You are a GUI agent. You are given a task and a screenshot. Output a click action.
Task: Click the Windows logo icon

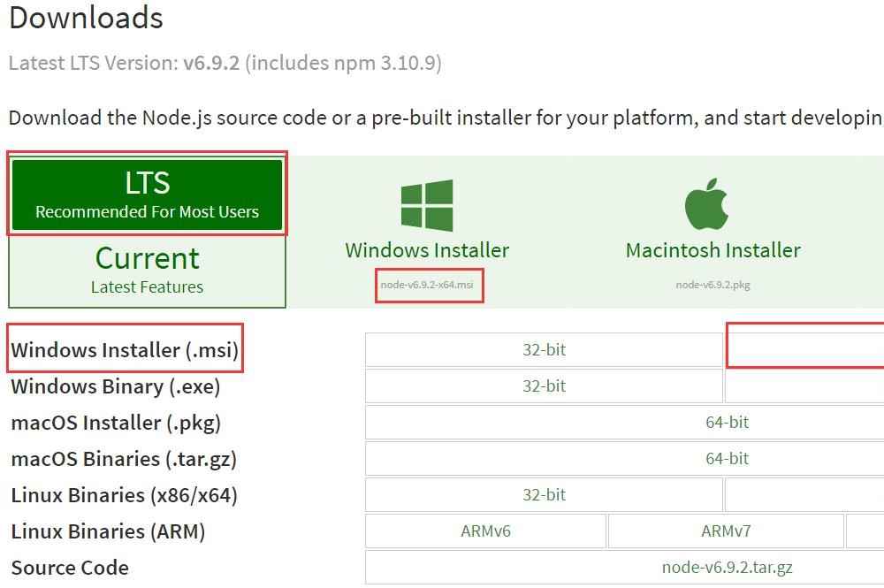pos(427,205)
